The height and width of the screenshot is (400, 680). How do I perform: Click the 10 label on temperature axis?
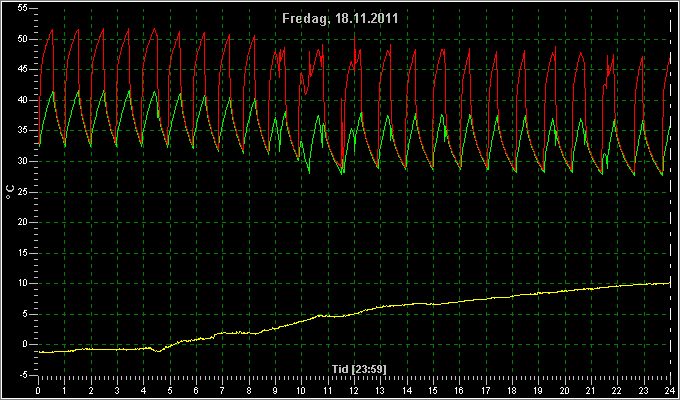coord(23,283)
